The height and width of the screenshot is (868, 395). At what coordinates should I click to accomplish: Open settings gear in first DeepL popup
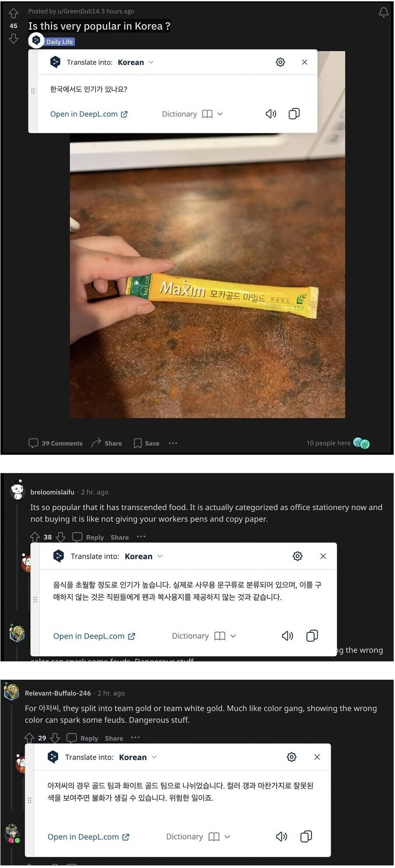[x=280, y=62]
